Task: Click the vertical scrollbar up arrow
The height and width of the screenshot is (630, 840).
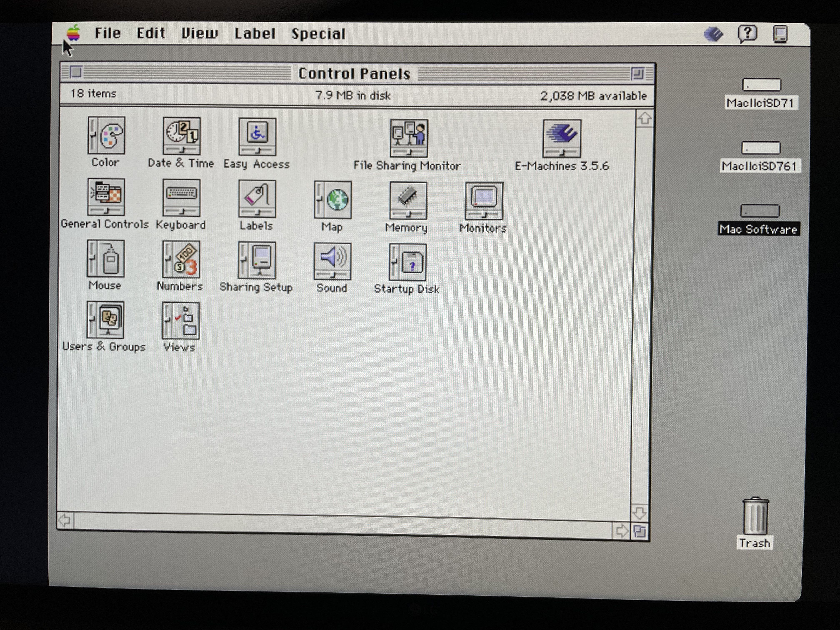Action: 644,119
